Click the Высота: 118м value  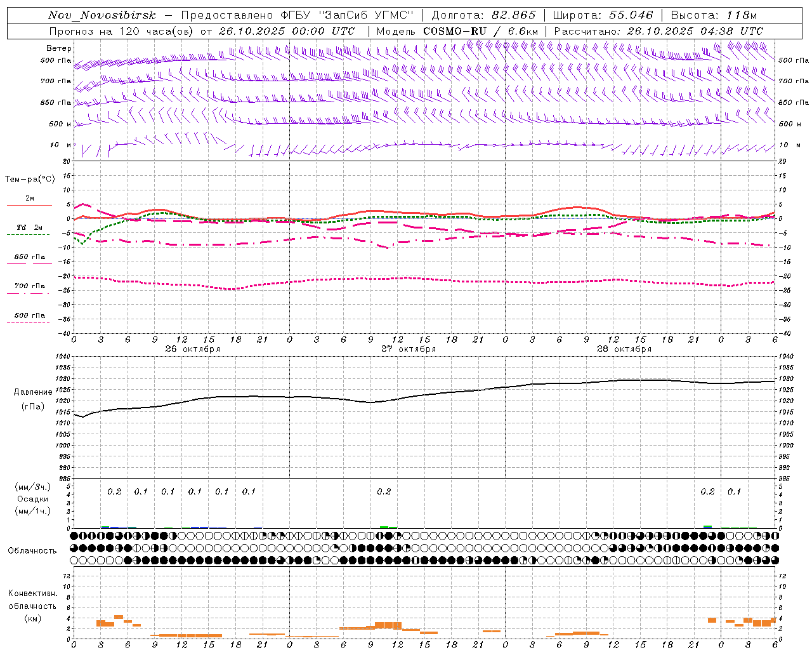[x=714, y=15]
